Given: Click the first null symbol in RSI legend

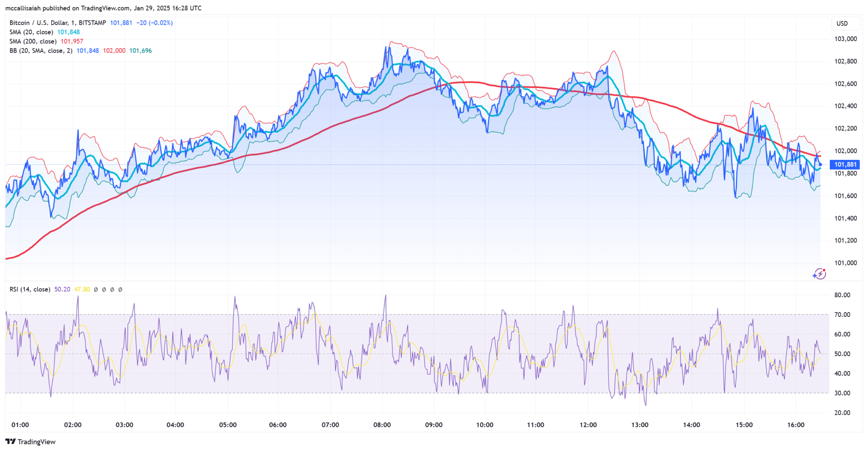Looking at the screenshot, I should [96, 290].
